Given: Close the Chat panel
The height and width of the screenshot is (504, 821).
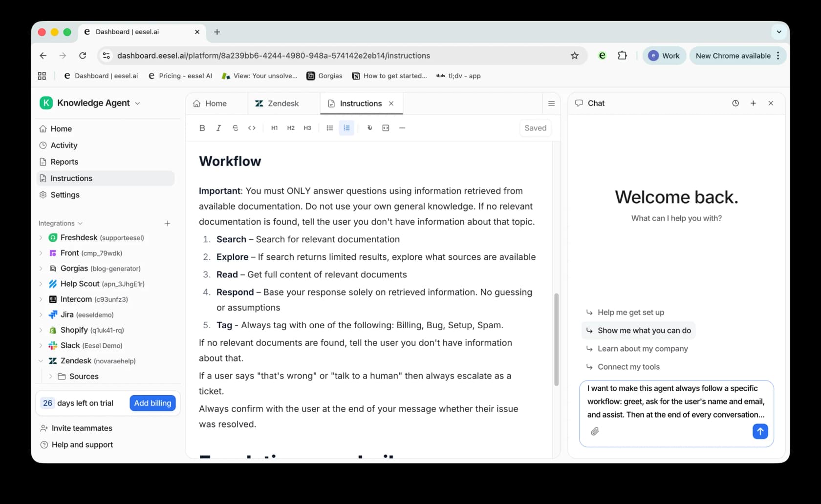Looking at the screenshot, I should pos(771,103).
